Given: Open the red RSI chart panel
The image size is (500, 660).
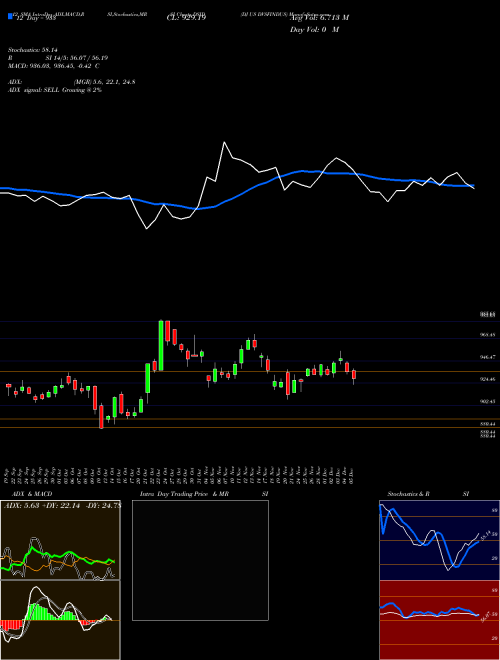Looking at the screenshot, I should click(439, 620).
